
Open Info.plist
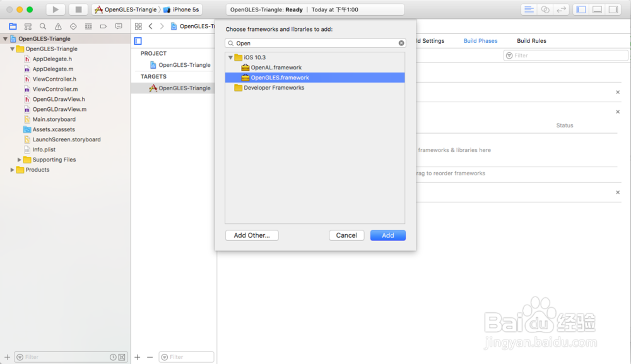tap(44, 150)
